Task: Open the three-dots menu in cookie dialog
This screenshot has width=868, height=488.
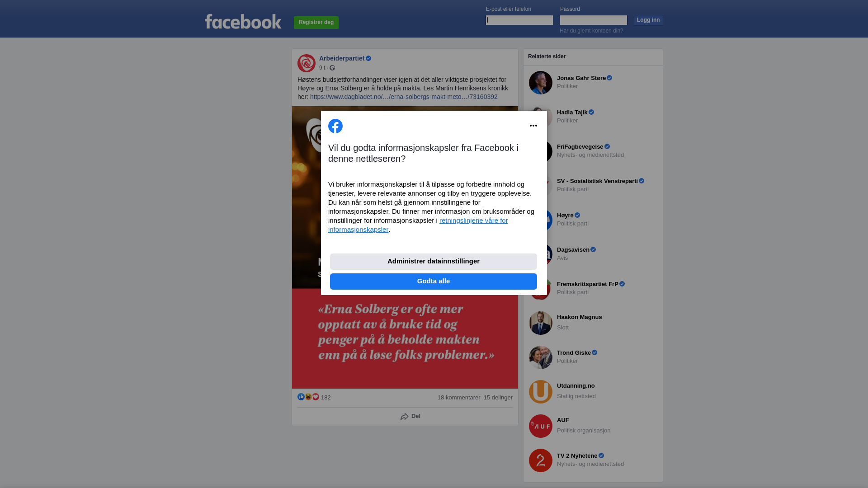Action: [533, 126]
